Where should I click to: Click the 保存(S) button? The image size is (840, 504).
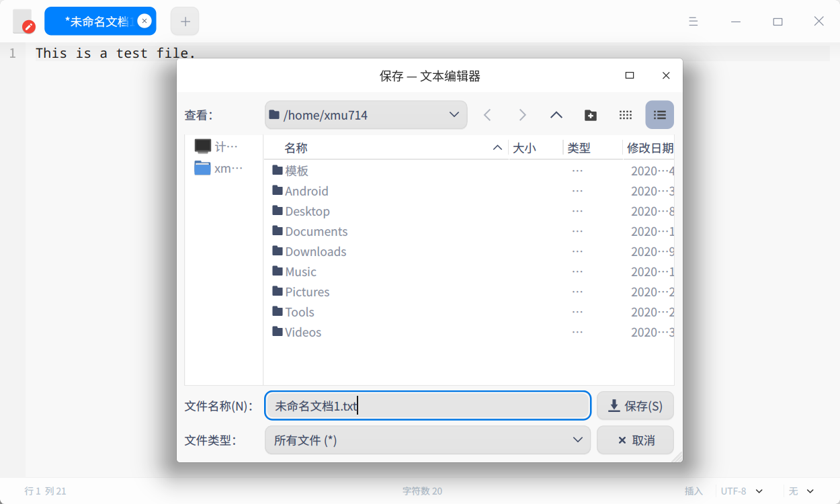[x=635, y=406]
